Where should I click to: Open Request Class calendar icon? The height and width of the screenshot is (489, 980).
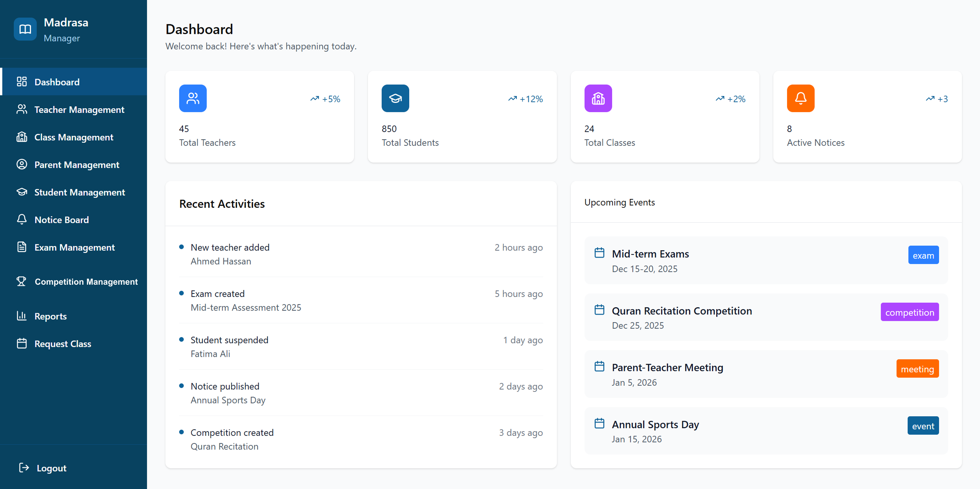pos(21,344)
